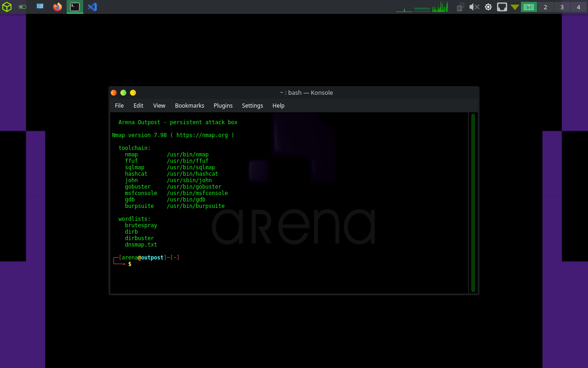588x368 pixels.
Task: Click the Konsole vertical scrollbar
Action: (x=473, y=202)
